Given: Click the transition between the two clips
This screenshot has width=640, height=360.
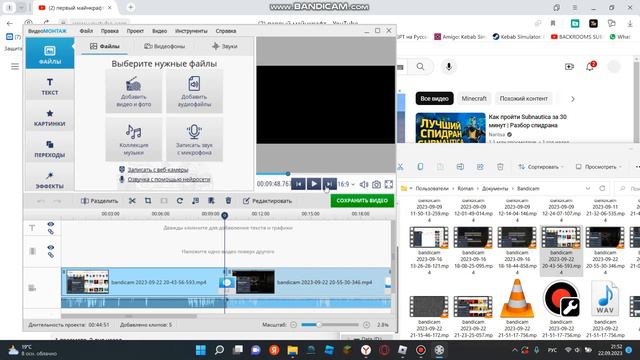Looking at the screenshot, I should pos(227,282).
